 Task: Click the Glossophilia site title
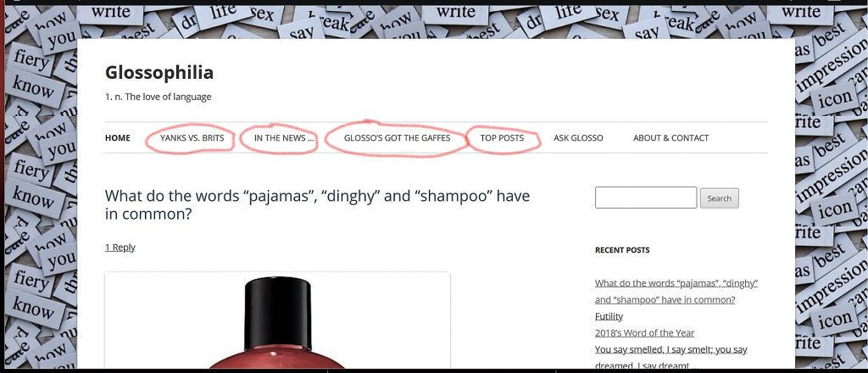[159, 73]
